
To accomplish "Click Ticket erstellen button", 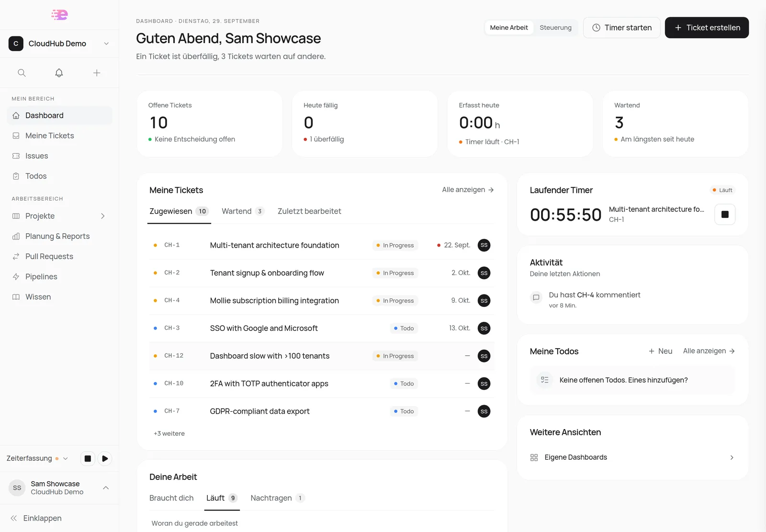I will point(707,28).
